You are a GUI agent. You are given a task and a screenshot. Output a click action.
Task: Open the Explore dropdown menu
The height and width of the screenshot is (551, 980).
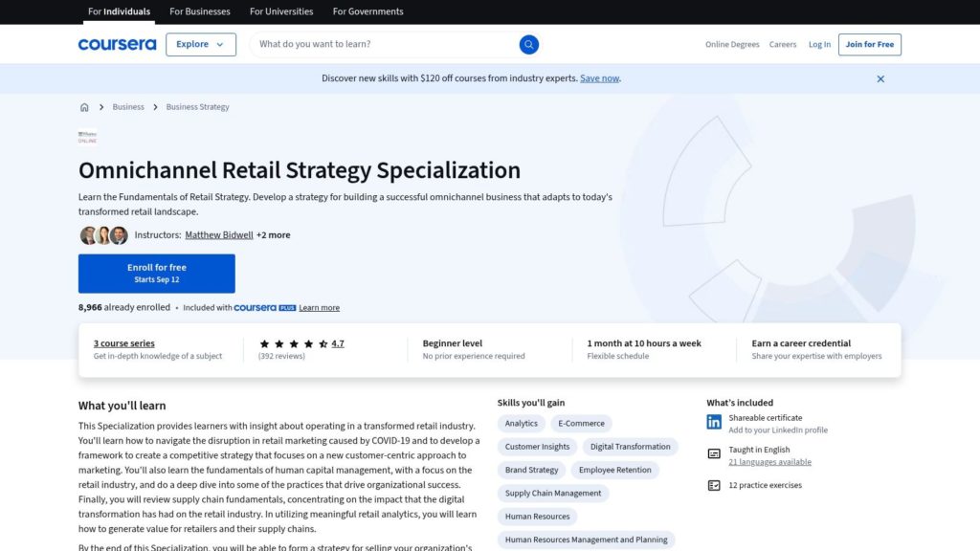point(200,45)
